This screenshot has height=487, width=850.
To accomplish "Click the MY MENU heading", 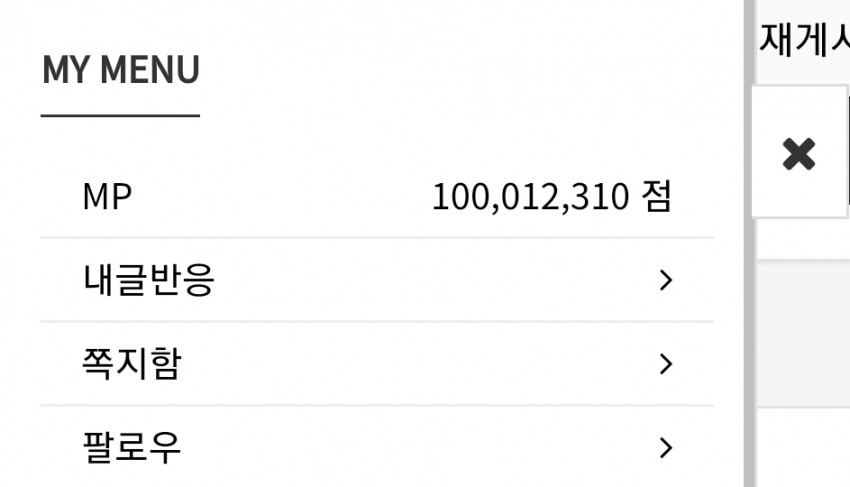I will click(121, 69).
